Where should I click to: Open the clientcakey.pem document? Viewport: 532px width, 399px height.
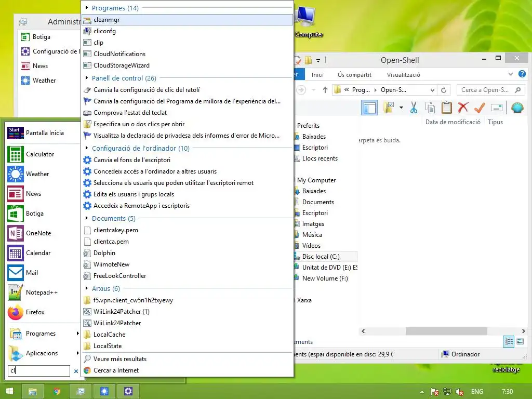pyautogui.click(x=187, y=230)
